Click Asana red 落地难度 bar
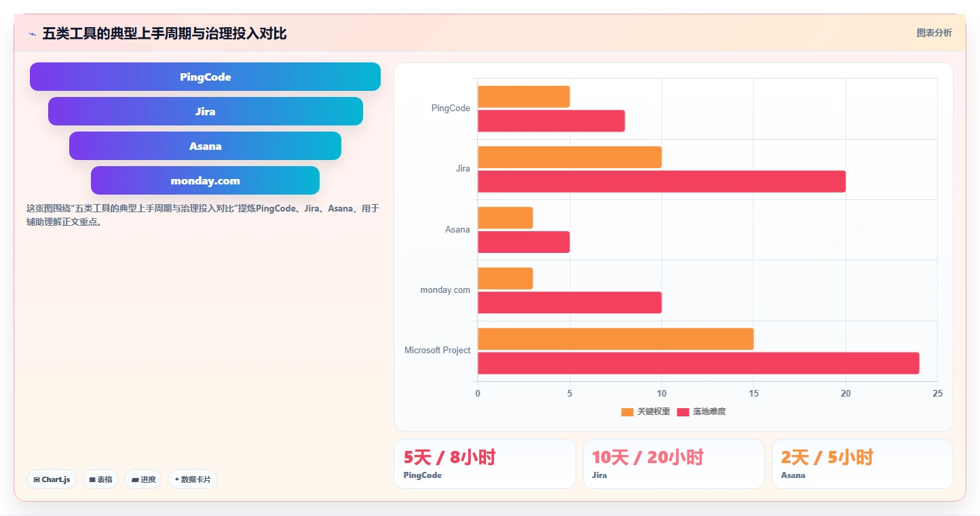The height and width of the screenshot is (516, 980). coord(523,242)
